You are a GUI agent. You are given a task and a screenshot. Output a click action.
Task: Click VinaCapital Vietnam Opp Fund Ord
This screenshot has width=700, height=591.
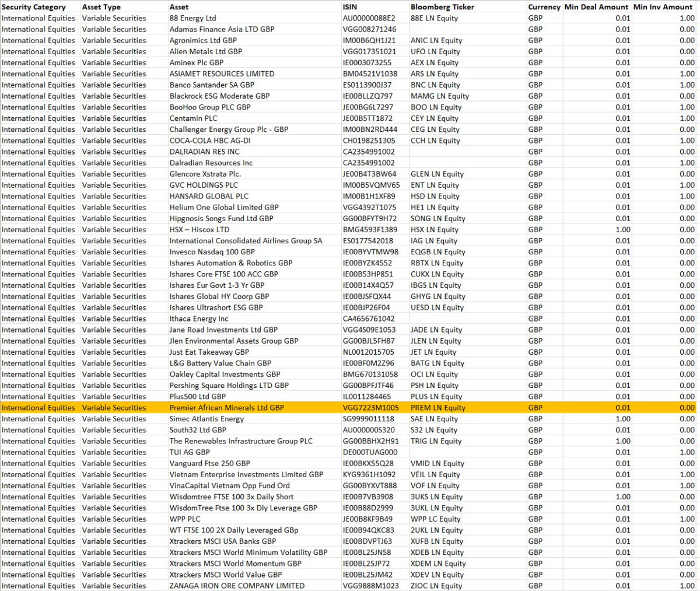[x=229, y=485]
